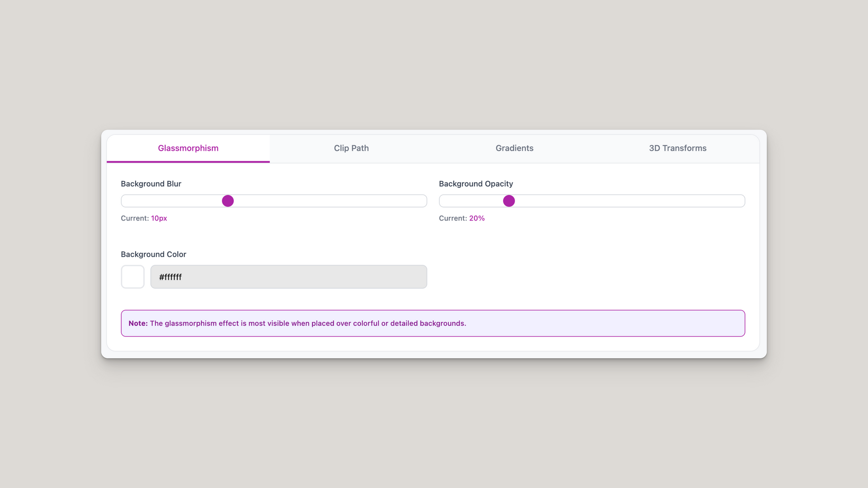Screen dimensions: 868x488
Task: Click the Background Color label
Action: (154, 254)
